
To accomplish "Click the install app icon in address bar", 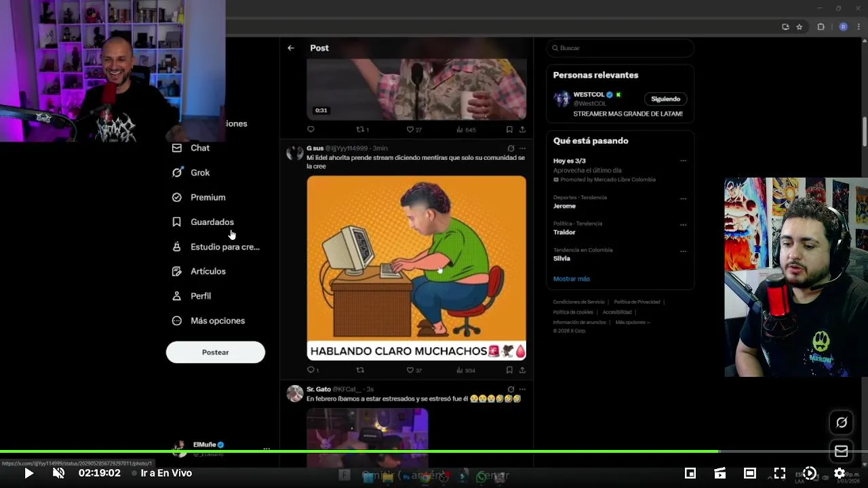I will 785,27.
